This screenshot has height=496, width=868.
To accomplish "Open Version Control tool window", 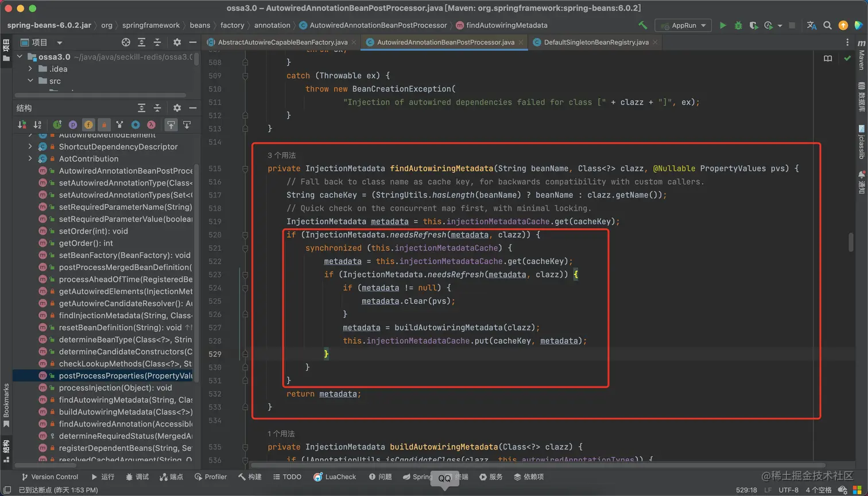I will 49,477.
